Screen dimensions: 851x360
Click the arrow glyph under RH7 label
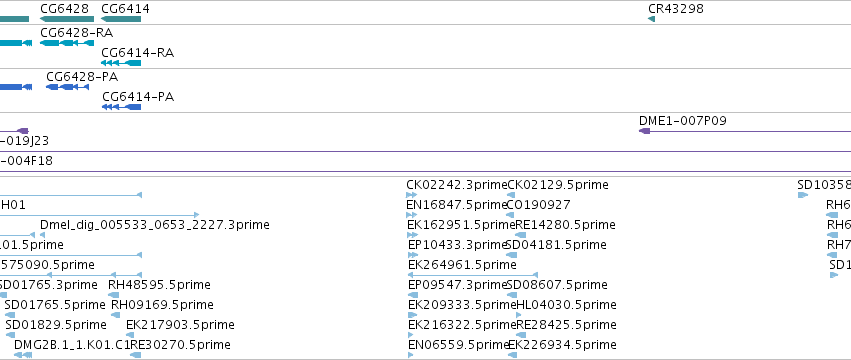tap(832, 255)
